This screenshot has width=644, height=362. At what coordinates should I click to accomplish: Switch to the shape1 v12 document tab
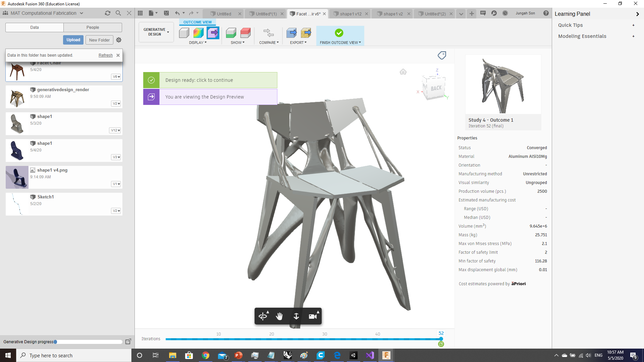350,14
